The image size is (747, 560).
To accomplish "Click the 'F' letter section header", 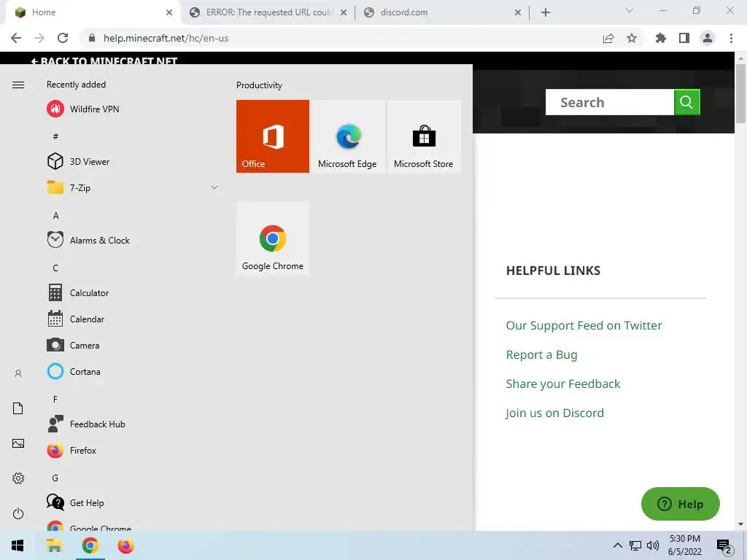I will (55, 399).
